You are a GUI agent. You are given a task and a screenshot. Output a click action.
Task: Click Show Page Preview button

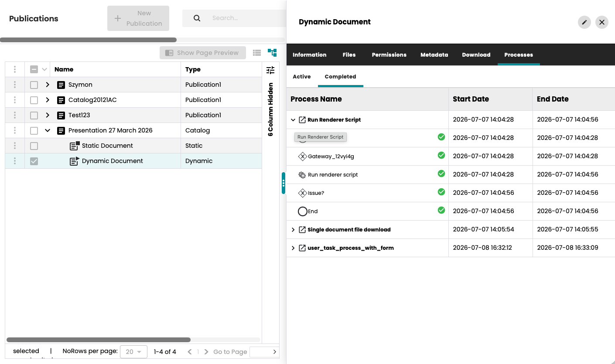[203, 53]
